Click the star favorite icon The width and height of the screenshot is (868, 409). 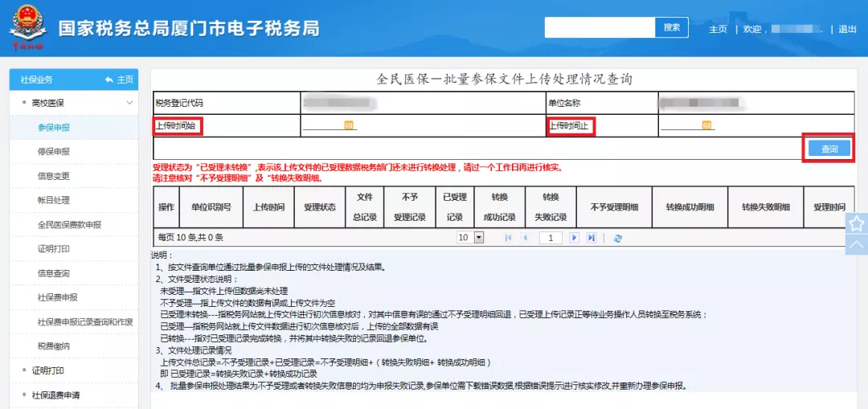(x=857, y=223)
